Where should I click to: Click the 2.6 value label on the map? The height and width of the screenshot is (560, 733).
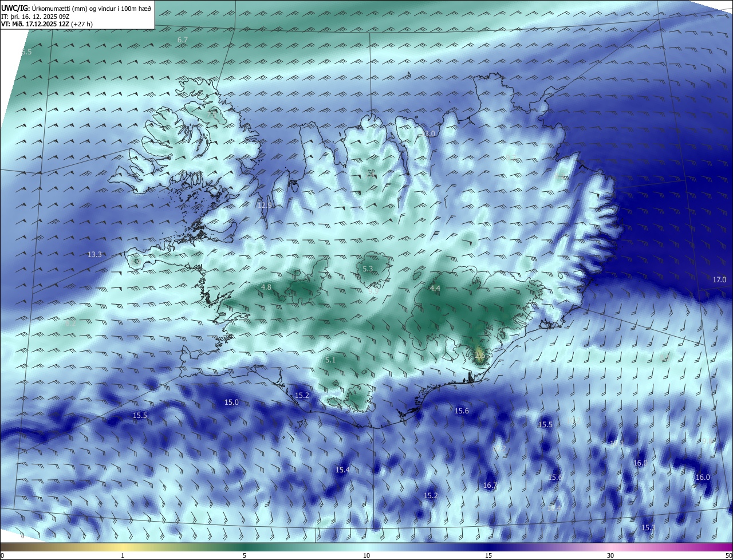(x=480, y=355)
